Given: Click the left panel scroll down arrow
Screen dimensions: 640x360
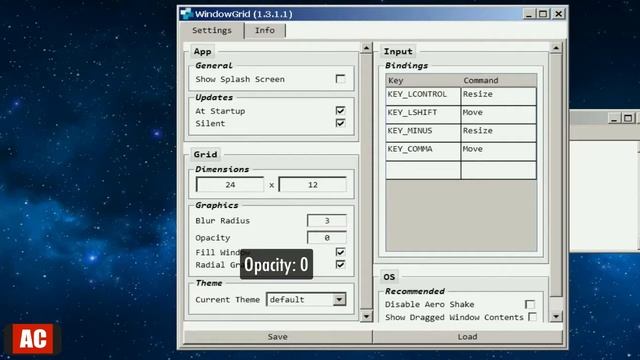Looking at the screenshot, I should click(366, 316).
